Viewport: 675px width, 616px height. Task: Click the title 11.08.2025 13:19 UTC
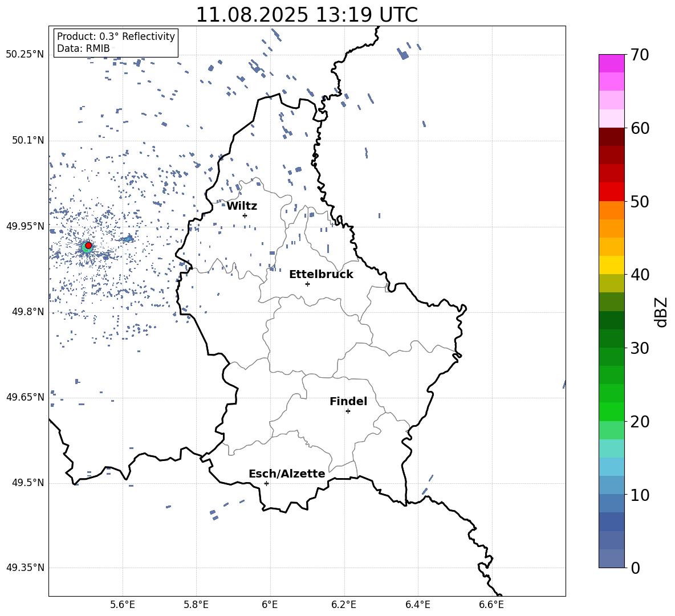[307, 15]
